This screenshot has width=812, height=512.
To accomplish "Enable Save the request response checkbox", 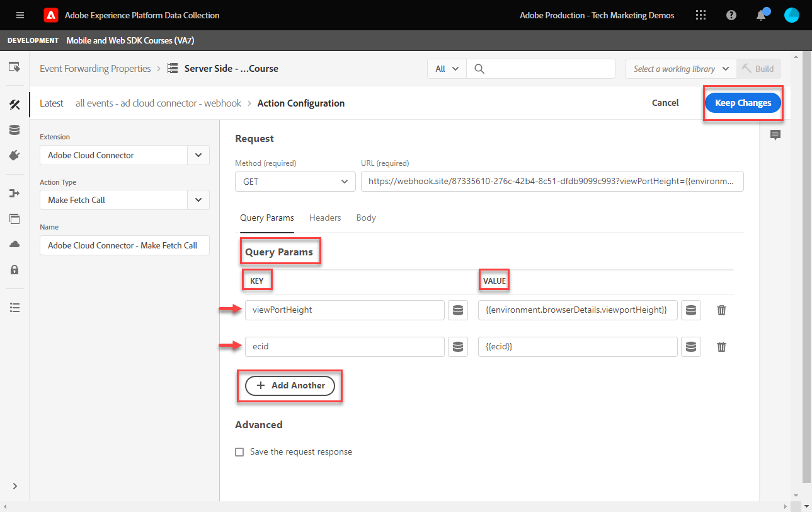I will pos(239,452).
